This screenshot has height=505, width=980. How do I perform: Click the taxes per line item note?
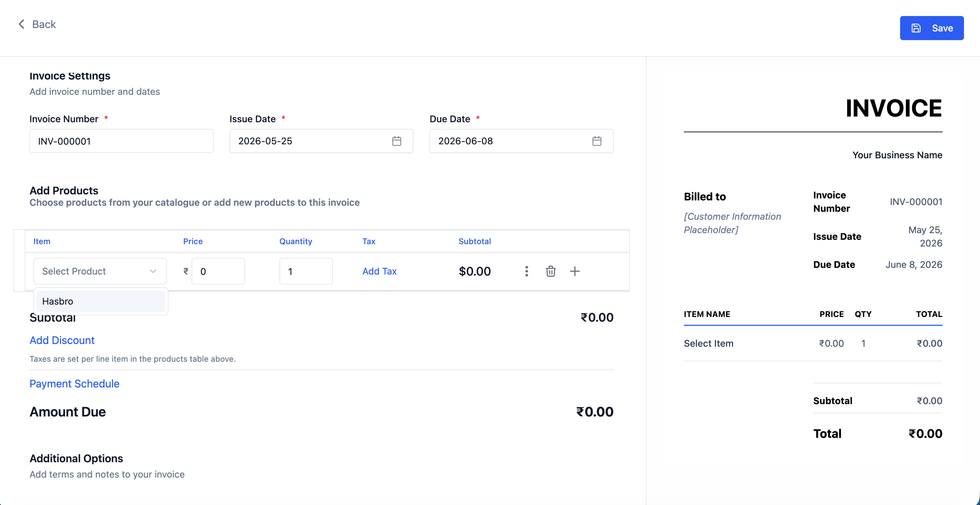pos(132,359)
